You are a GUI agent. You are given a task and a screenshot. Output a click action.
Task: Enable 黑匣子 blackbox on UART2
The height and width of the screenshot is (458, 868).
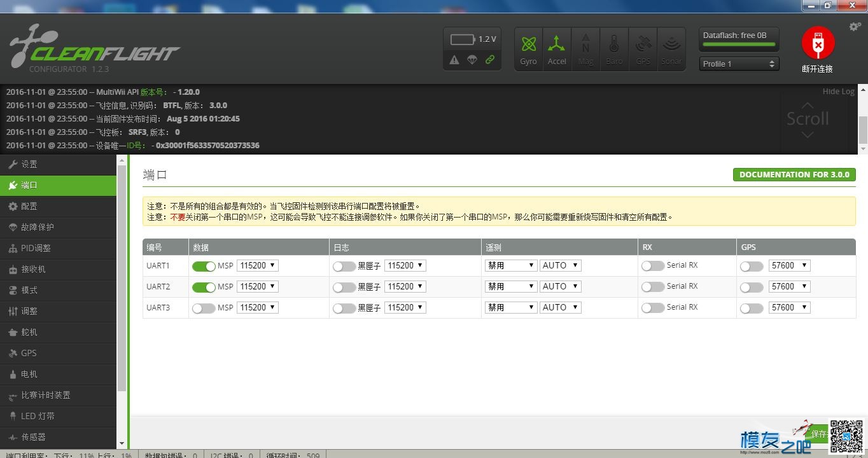pyautogui.click(x=344, y=287)
